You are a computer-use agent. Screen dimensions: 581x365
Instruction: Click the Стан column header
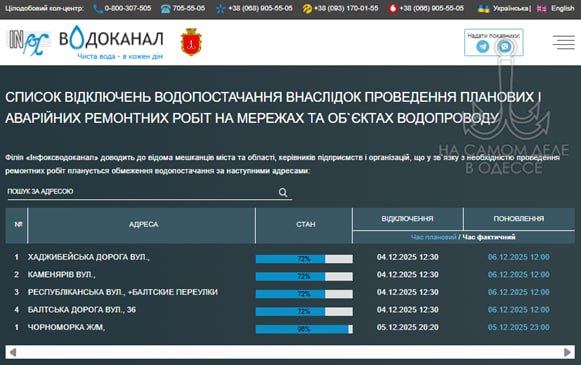pyautogui.click(x=305, y=225)
